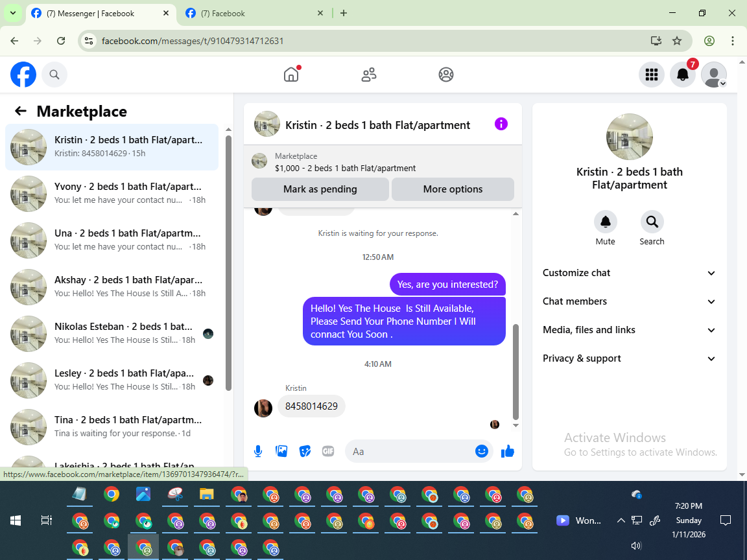View site information icon in address bar
This screenshot has height=560, width=747.
click(x=89, y=41)
